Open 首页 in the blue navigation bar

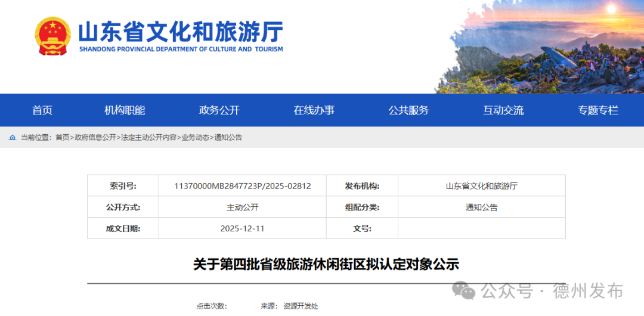coord(42,110)
